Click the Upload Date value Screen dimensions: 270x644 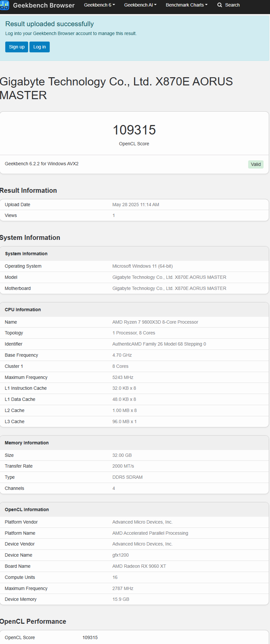tap(136, 205)
